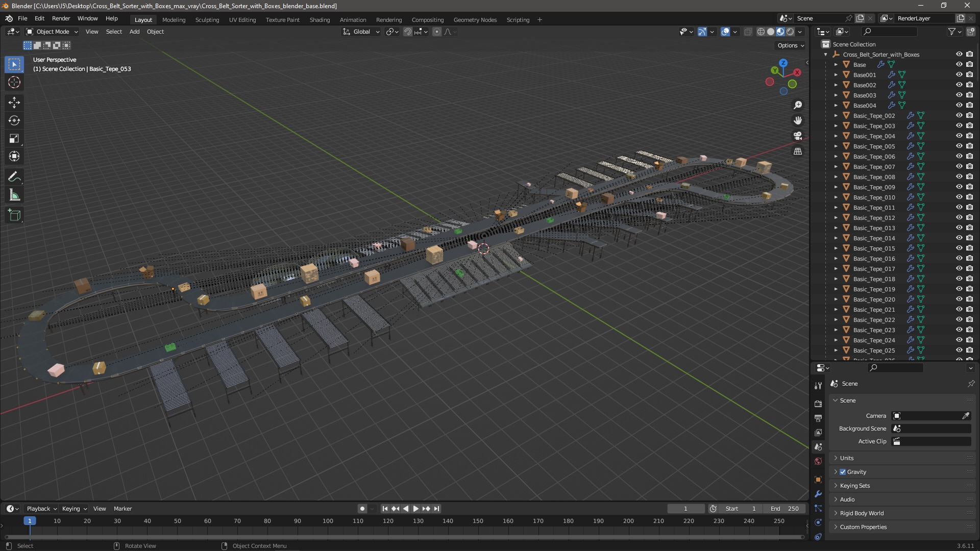The width and height of the screenshot is (980, 551).
Task: Select the Move tool in toolbar
Action: click(x=15, y=102)
